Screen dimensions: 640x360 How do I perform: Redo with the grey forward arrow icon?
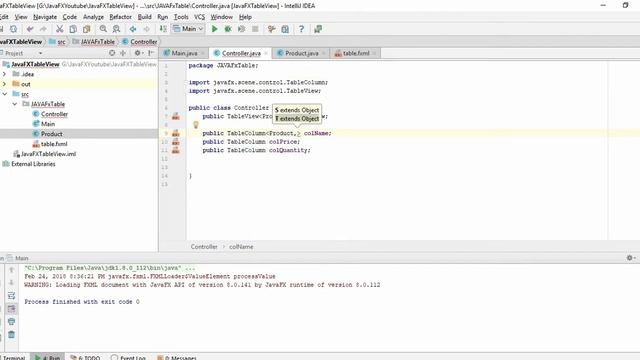coord(43,29)
